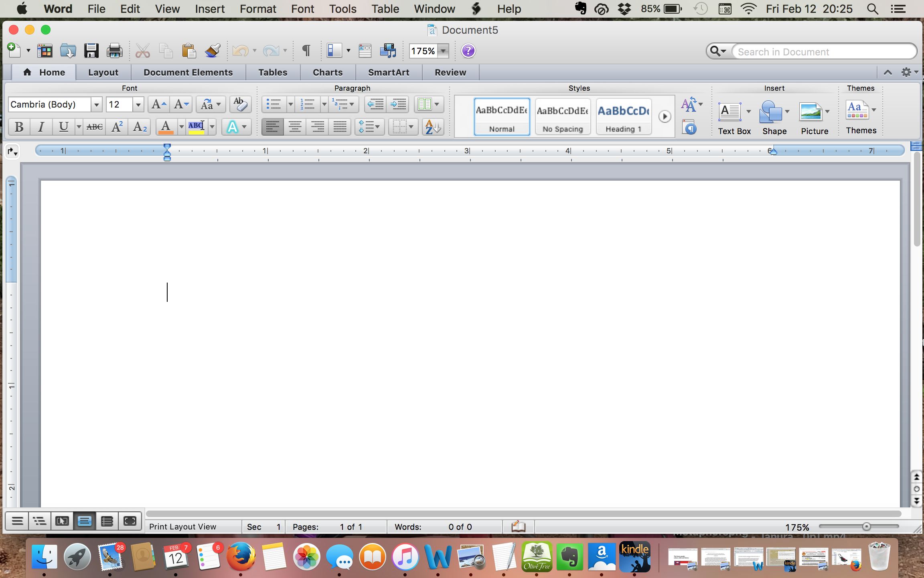Toggle Italic formatting
The image size is (924, 578).
(x=41, y=127)
